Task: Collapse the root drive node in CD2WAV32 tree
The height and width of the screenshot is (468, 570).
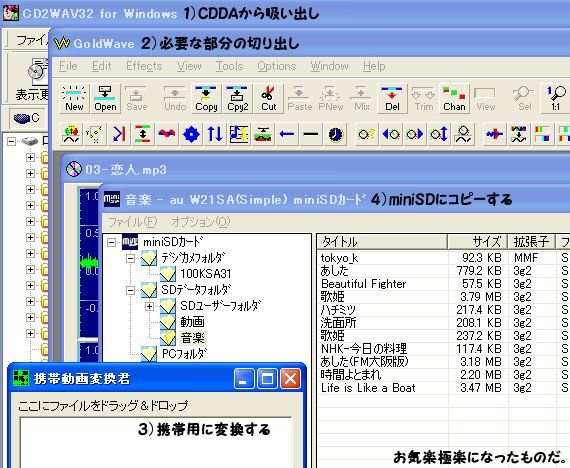Action: pyautogui.click(x=11, y=141)
